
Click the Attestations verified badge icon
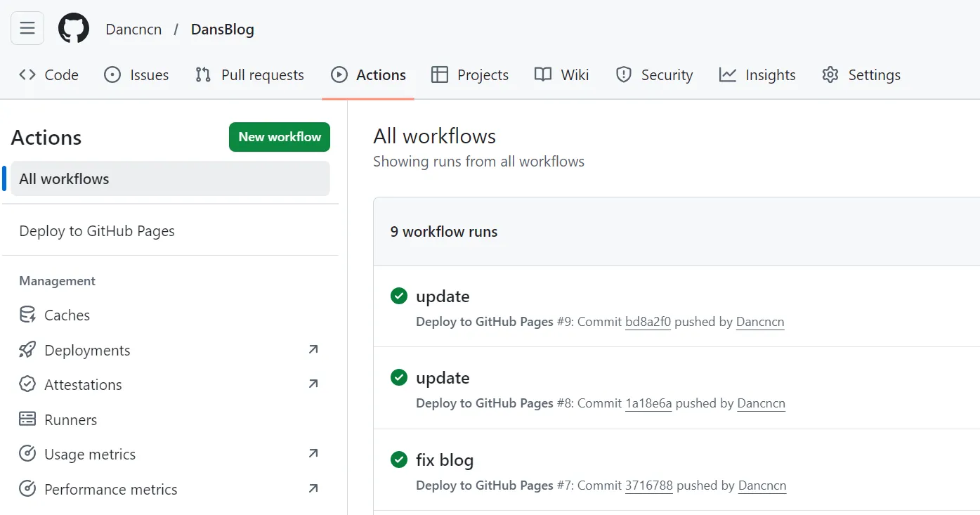click(27, 384)
